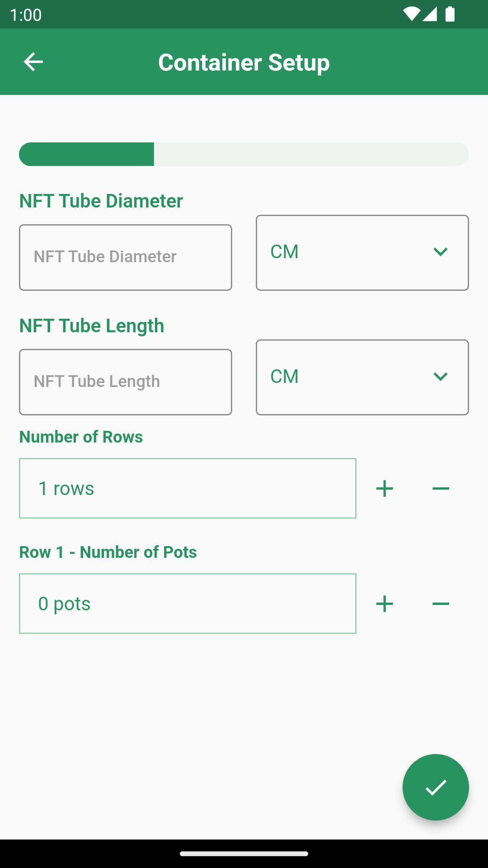Click the NFT Tube Diameter input field
Viewport: 488px width, 868px height.
click(126, 257)
